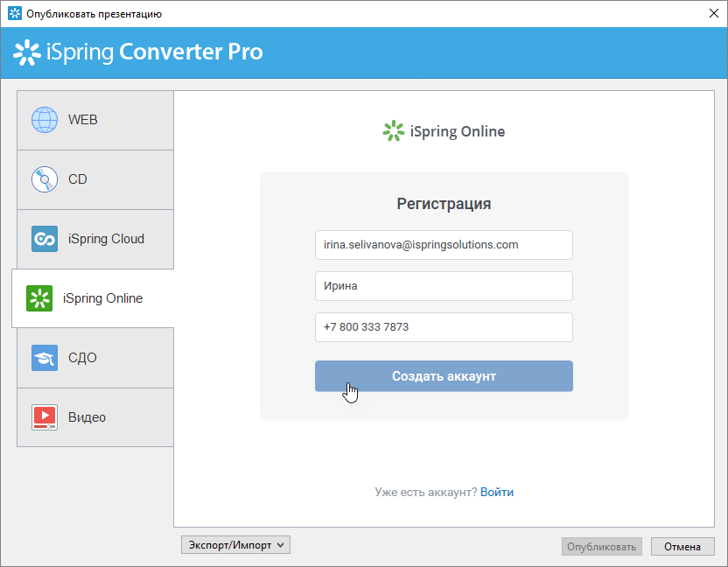Screen dimensions: 728x567
Task: Click the green iSpring Online sidebar icon
Action: pos(39,298)
